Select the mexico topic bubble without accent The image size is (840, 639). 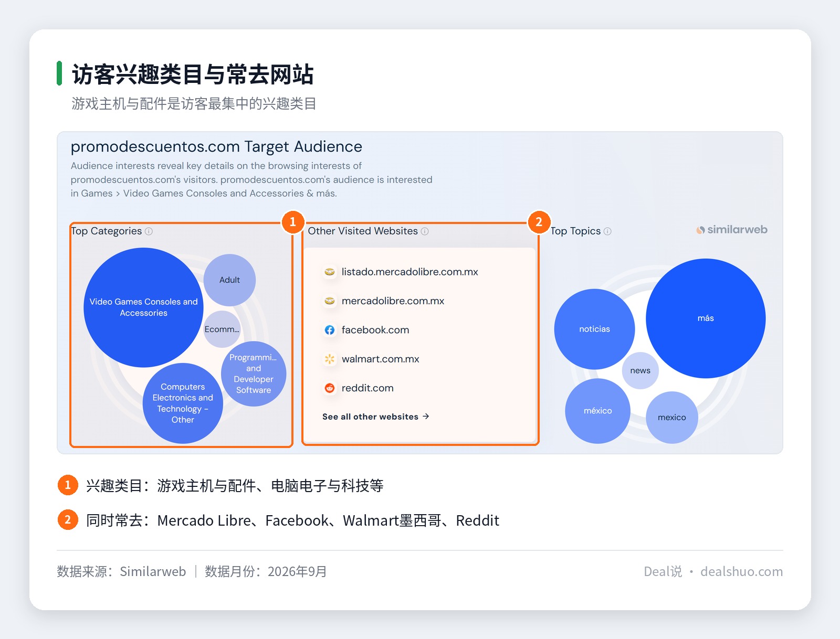click(x=671, y=418)
